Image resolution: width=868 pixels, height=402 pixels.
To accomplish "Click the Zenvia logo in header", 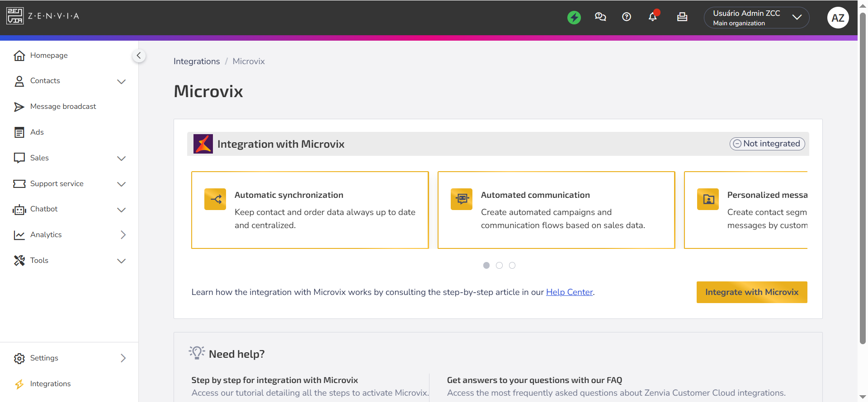I will tap(43, 16).
